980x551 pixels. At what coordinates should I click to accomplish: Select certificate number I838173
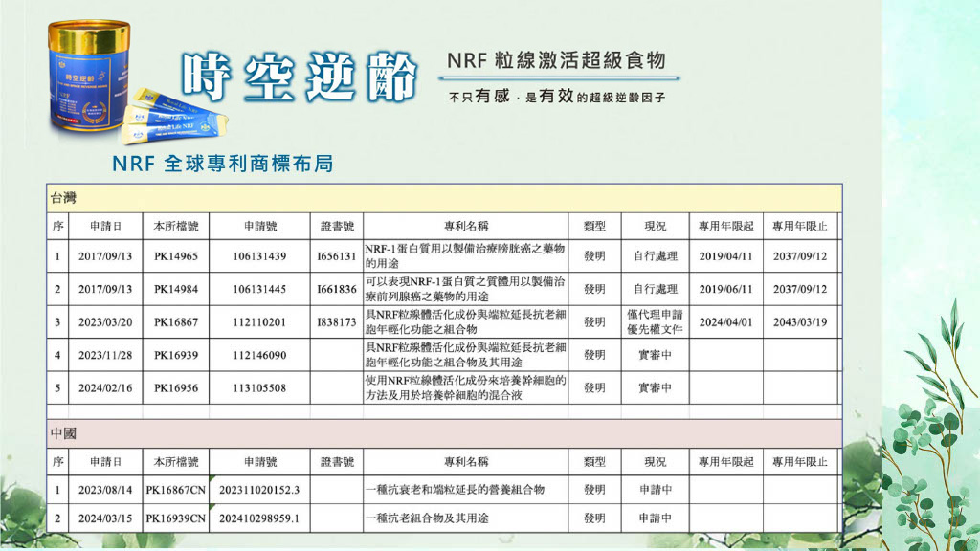coord(337,322)
